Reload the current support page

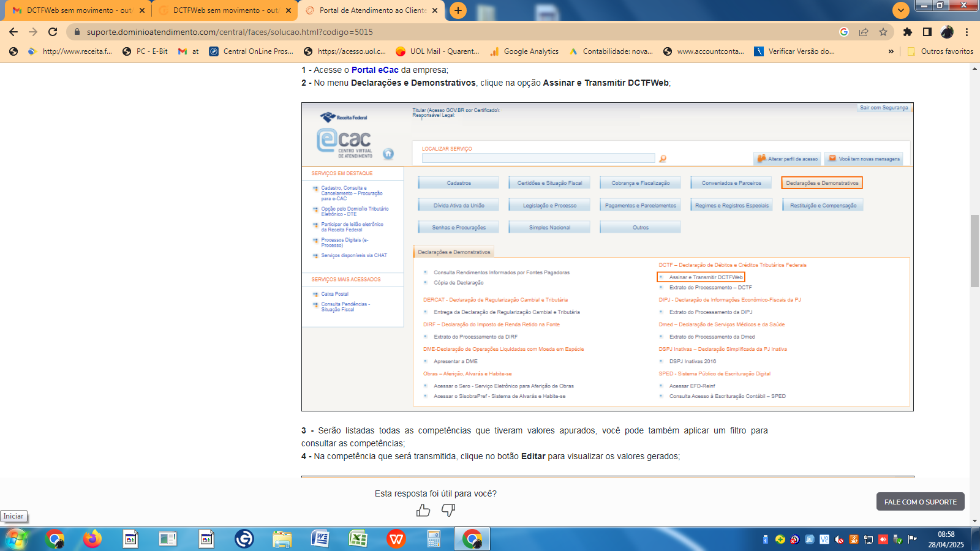[53, 32]
